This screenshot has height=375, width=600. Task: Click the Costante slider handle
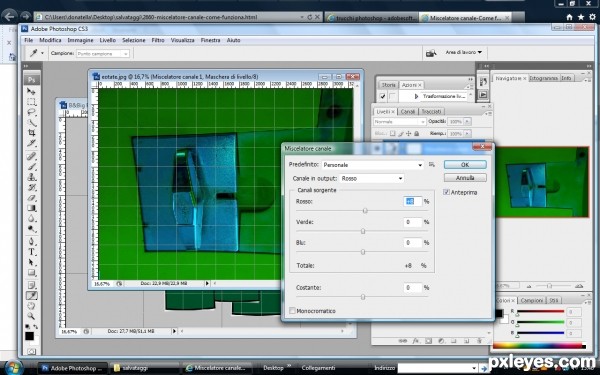click(363, 297)
